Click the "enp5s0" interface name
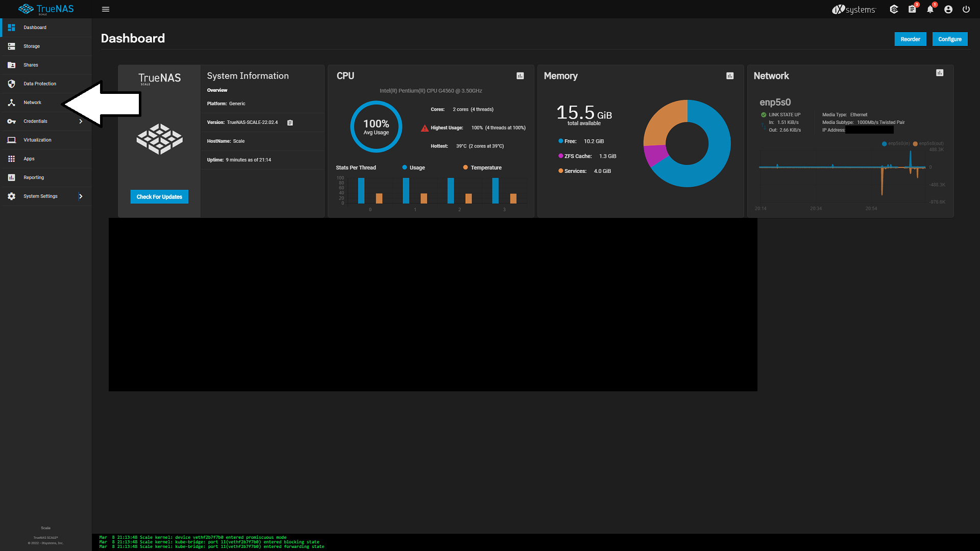980x551 pixels. pyautogui.click(x=775, y=102)
